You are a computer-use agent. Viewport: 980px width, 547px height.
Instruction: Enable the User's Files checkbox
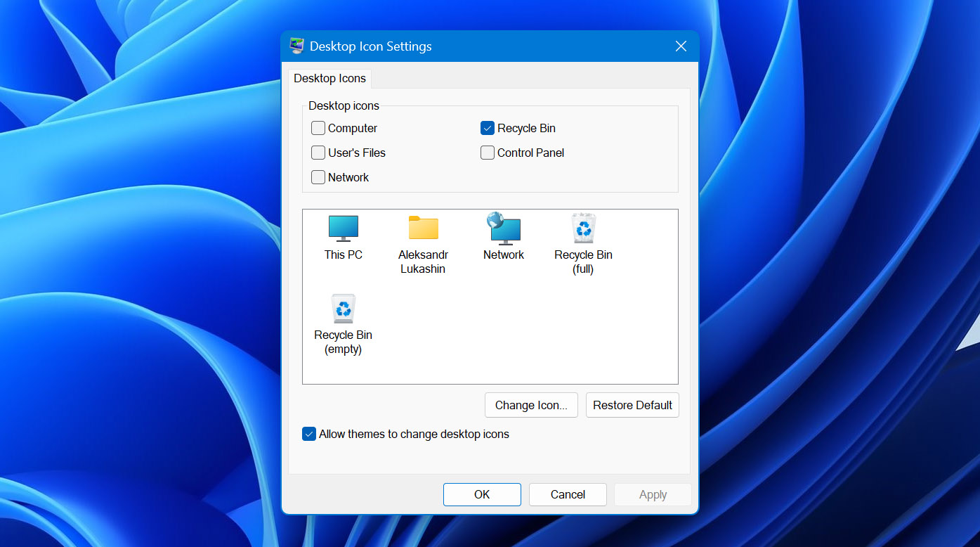click(318, 153)
